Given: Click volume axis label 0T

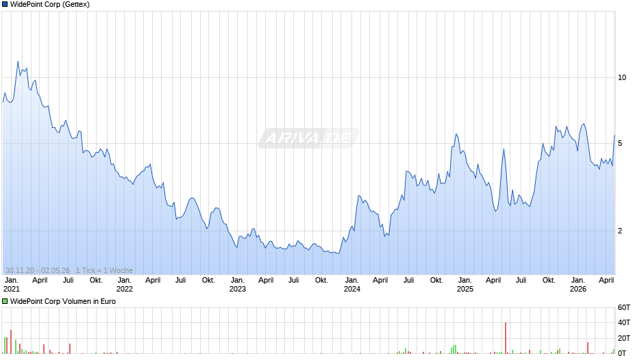Looking at the screenshot, I should coord(622,353).
